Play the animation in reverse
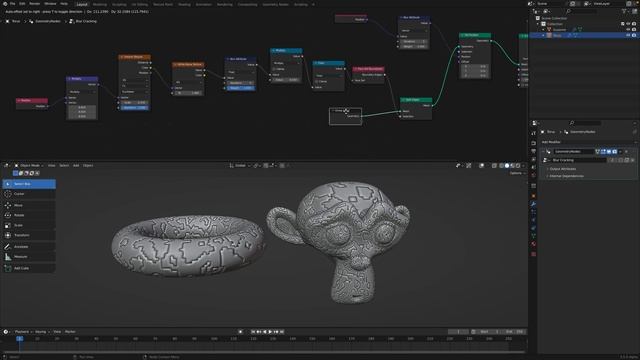Screen dimensions: 640x360 (264, 332)
